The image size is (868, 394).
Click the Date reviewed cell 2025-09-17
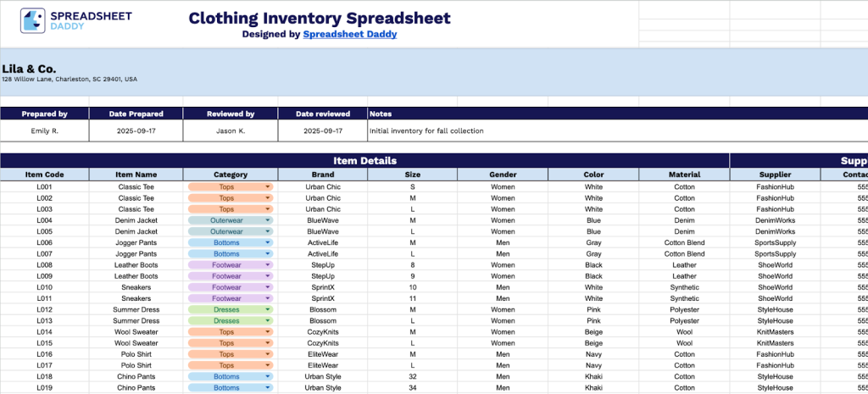[323, 131]
